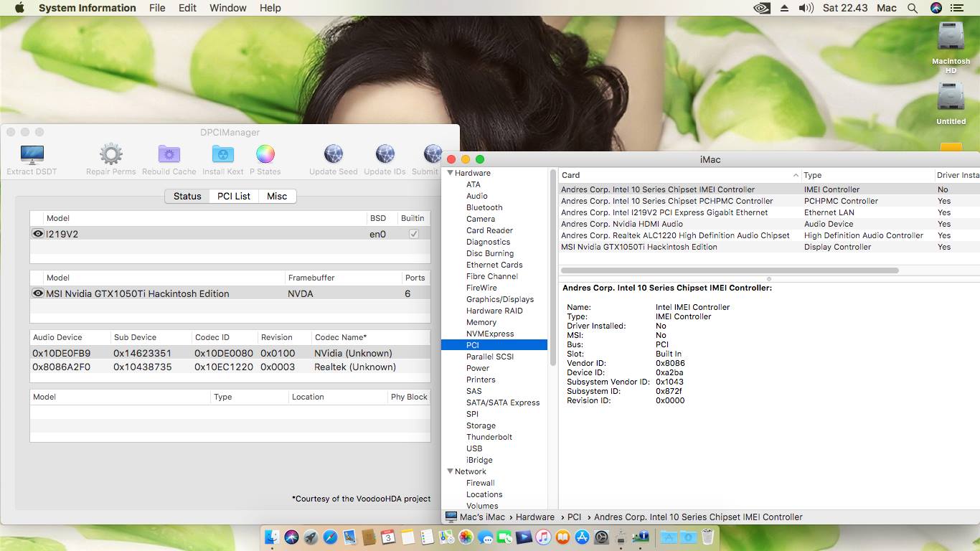Click the eye icon beside I219V2
The height and width of the screenshot is (551, 980).
[38, 234]
